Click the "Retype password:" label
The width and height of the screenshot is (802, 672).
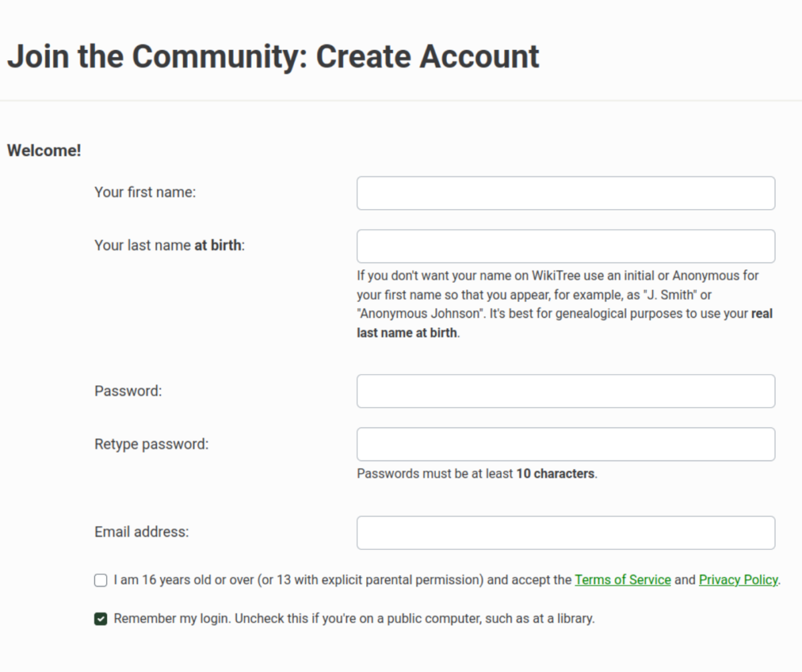(152, 444)
